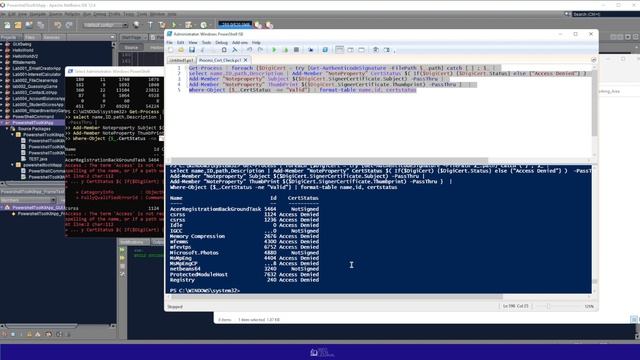Screen dimensions: 640x360
Task: Adjust ISE zoom slider in status bar
Action: point(548,306)
